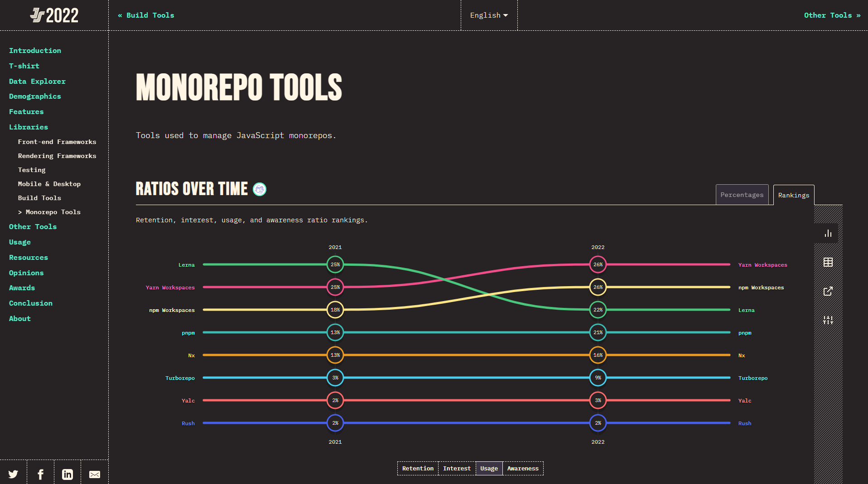
Task: Click the right Nx chart label
Action: coord(742,355)
